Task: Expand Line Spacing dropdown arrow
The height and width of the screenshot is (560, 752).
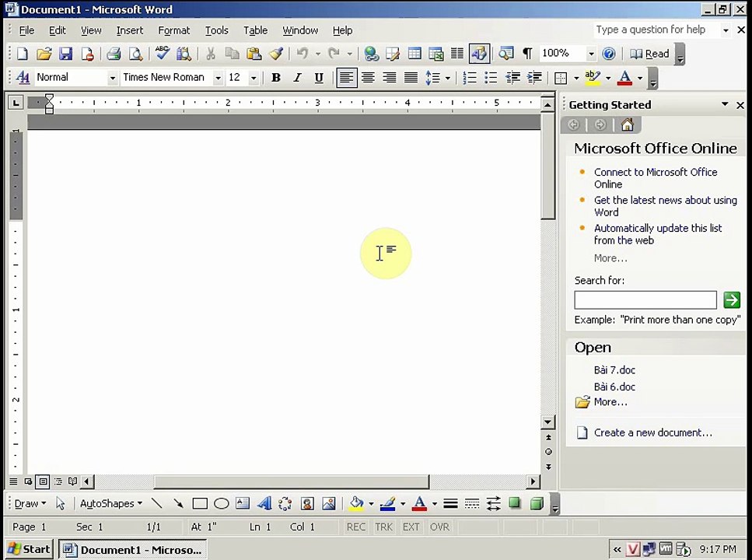Action: [x=447, y=78]
